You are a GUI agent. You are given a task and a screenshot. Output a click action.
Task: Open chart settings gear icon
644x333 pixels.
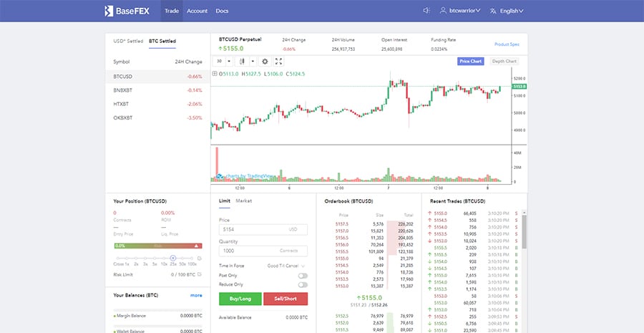point(265,62)
